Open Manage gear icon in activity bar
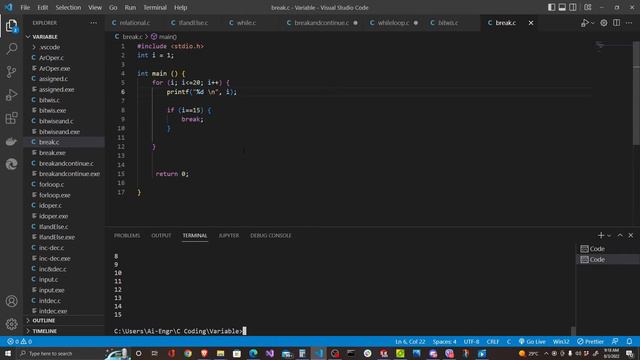 [x=11, y=324]
